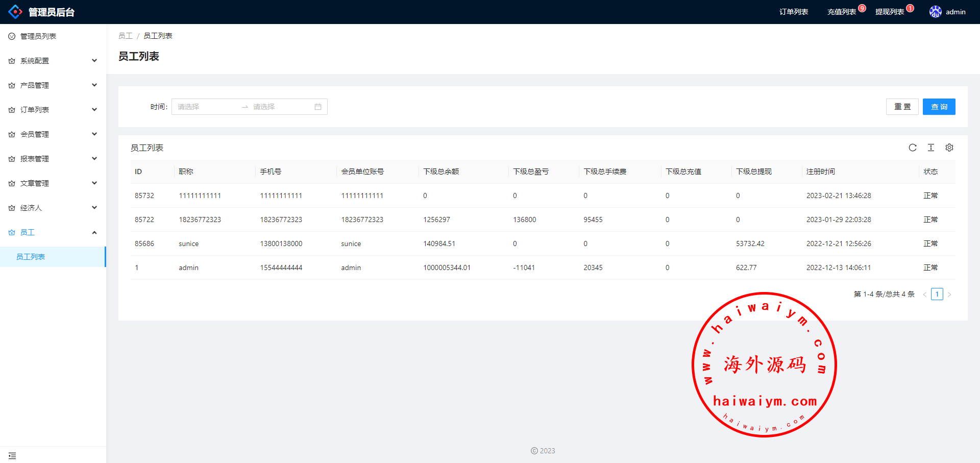The height and width of the screenshot is (463, 980).
Task: Open the table density icon
Action: point(931,148)
